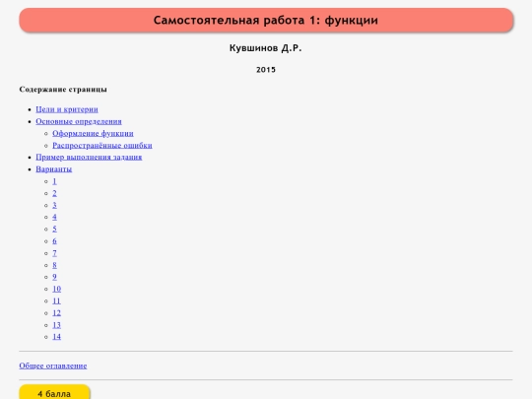Open the 'Цели и критерии' link

tap(67, 109)
